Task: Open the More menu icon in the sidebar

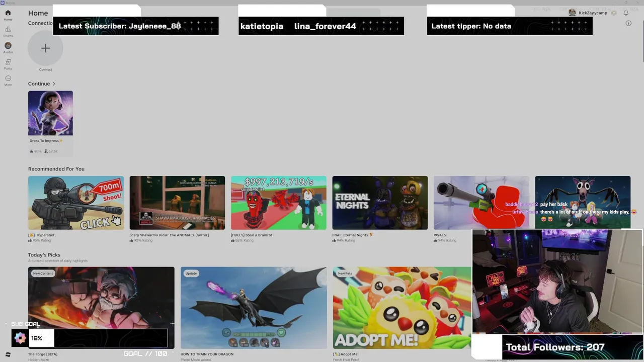Action: (8, 78)
